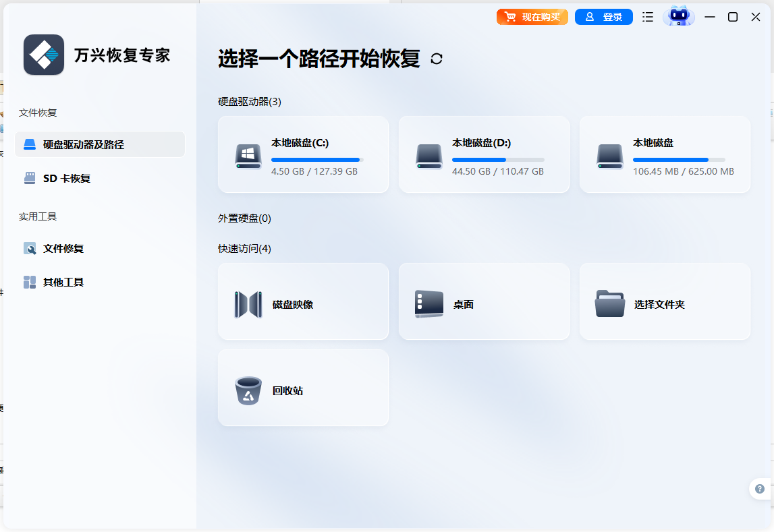
Task: Click the 回收站 card label text
Action: point(287,391)
